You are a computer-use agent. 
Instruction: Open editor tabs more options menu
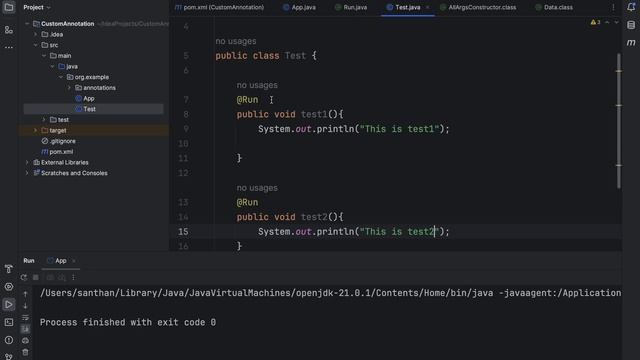[x=613, y=7]
